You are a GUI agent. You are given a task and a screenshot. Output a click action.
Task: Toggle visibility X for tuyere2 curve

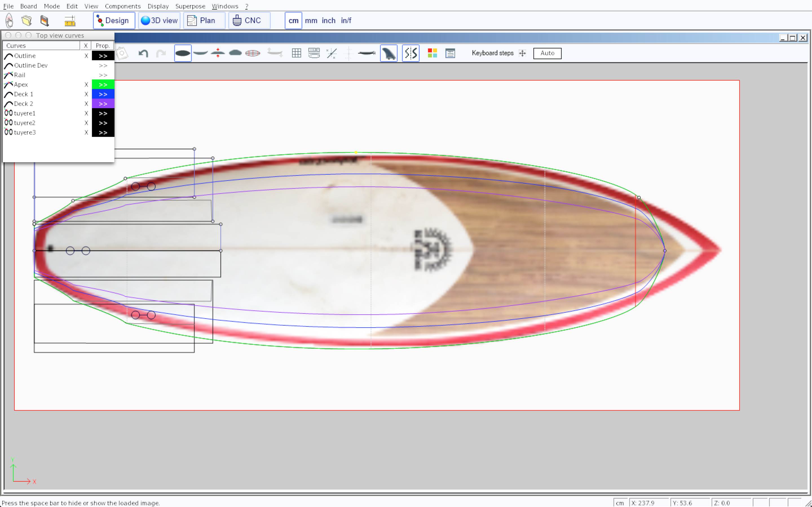pyautogui.click(x=86, y=123)
